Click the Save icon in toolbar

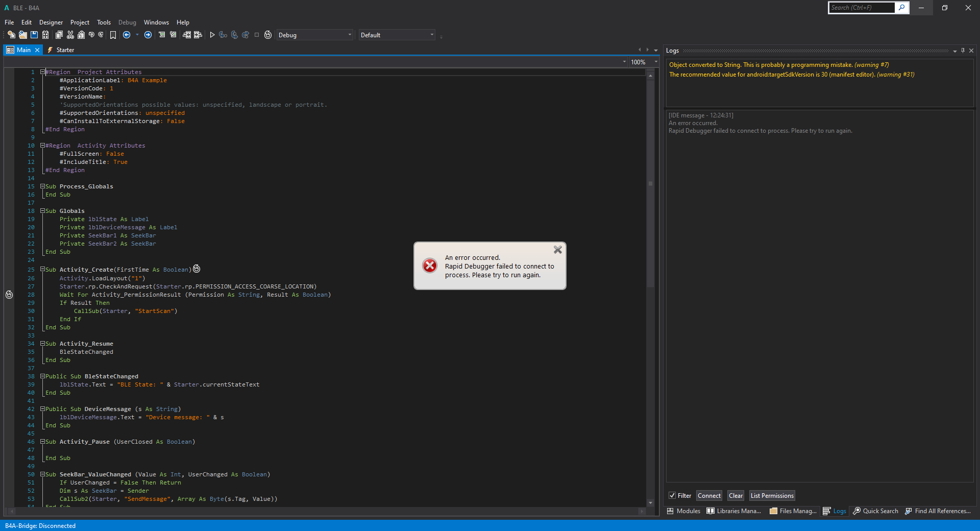pyautogui.click(x=34, y=35)
